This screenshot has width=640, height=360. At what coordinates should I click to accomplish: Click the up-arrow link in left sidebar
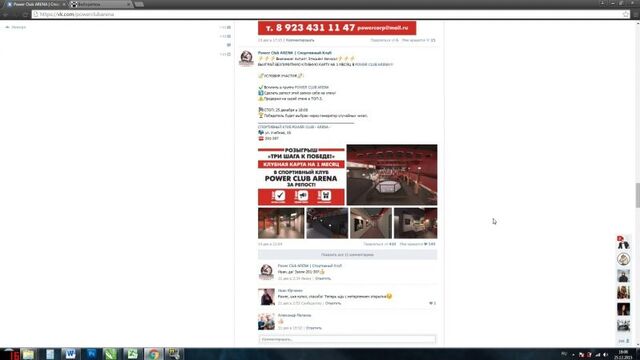(x=16, y=27)
